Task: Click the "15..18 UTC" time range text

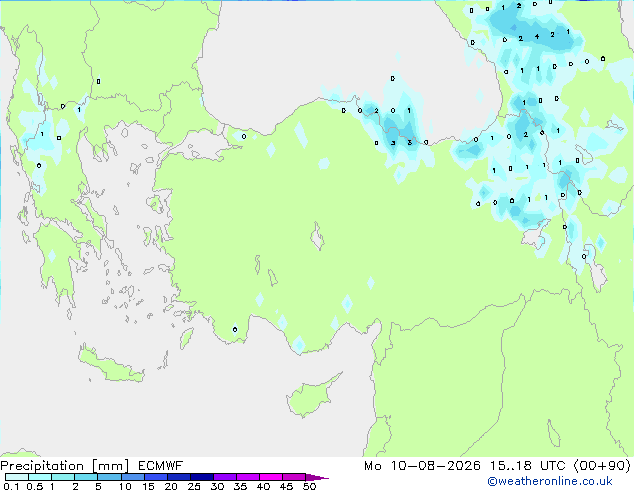Action: [527, 466]
